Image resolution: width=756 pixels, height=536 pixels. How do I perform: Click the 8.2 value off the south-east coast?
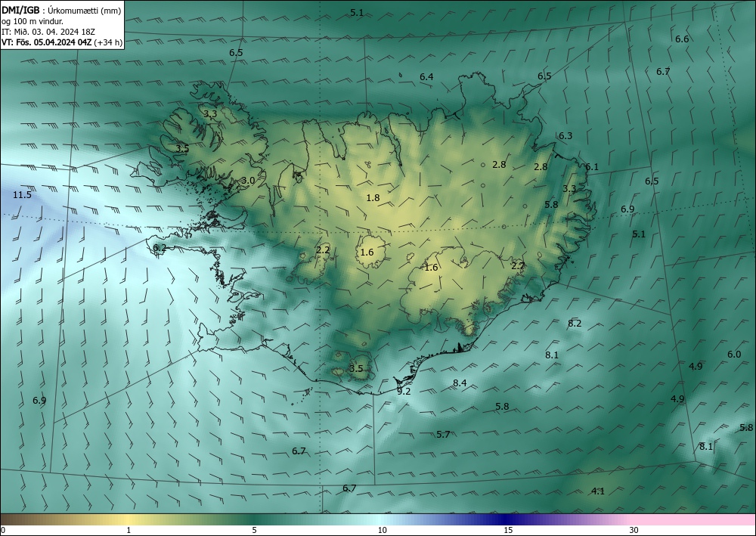575,324
